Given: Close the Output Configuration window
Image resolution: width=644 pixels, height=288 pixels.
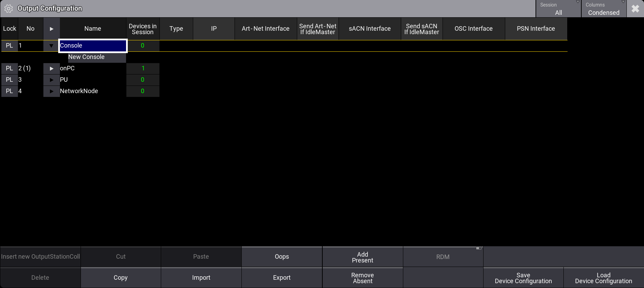Looking at the screenshot, I should point(635,9).
